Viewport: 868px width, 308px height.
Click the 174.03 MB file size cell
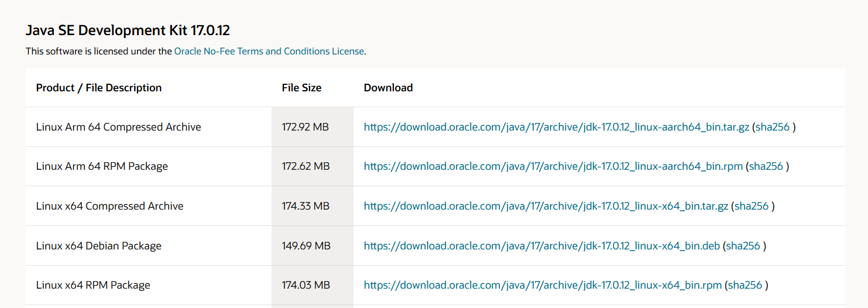pyautogui.click(x=313, y=285)
